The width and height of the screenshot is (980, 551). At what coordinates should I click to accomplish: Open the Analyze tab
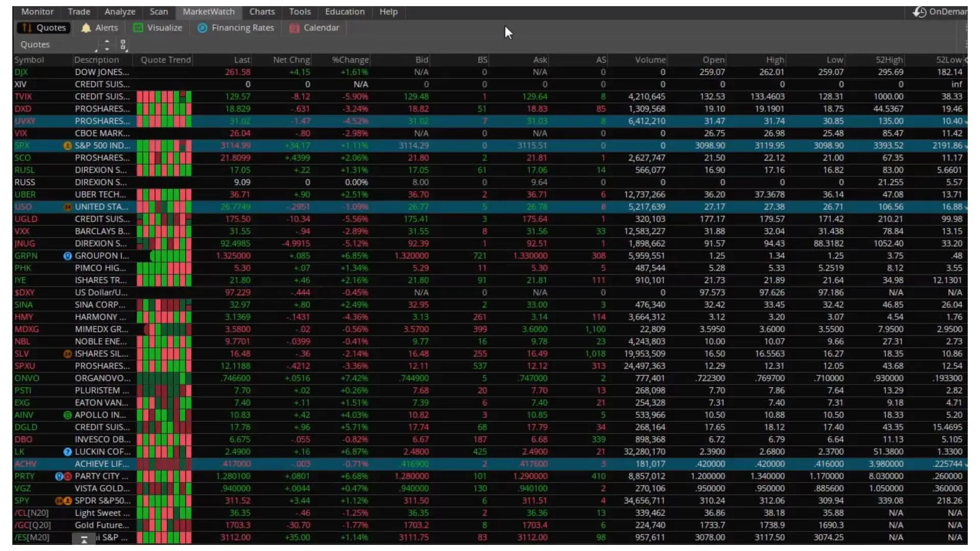[x=120, y=12]
